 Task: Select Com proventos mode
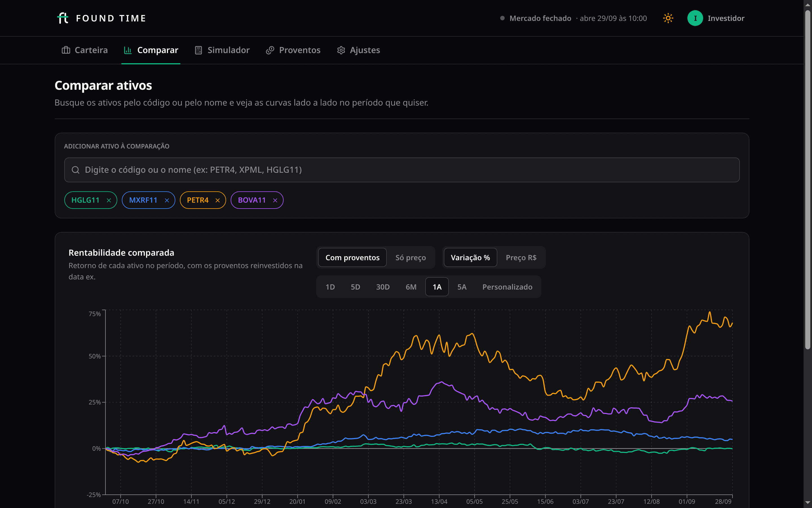(352, 257)
